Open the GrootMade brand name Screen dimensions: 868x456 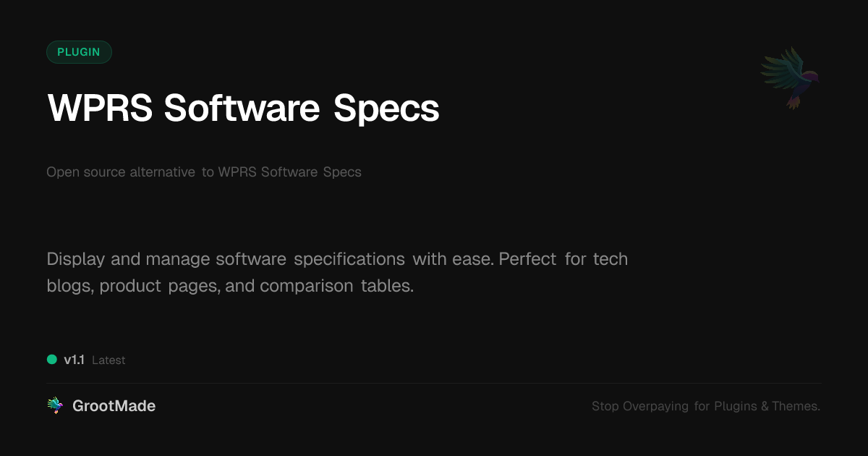coord(114,406)
